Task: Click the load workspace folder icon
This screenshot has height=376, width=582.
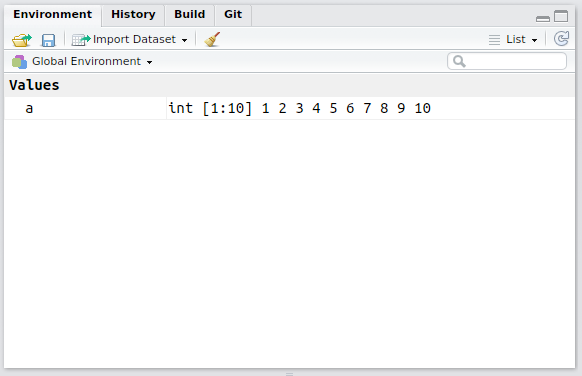Action: pyautogui.click(x=22, y=40)
